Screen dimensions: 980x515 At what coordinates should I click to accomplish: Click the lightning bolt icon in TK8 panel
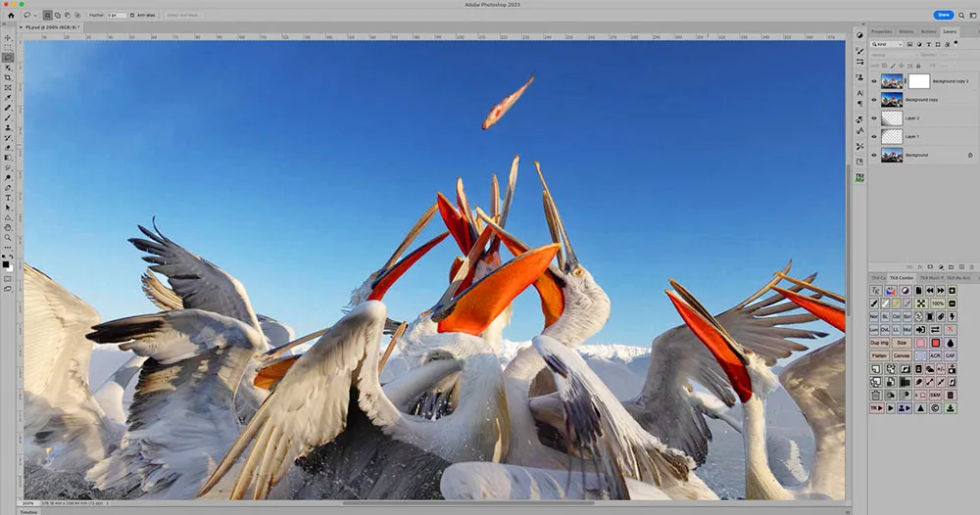coord(952,316)
